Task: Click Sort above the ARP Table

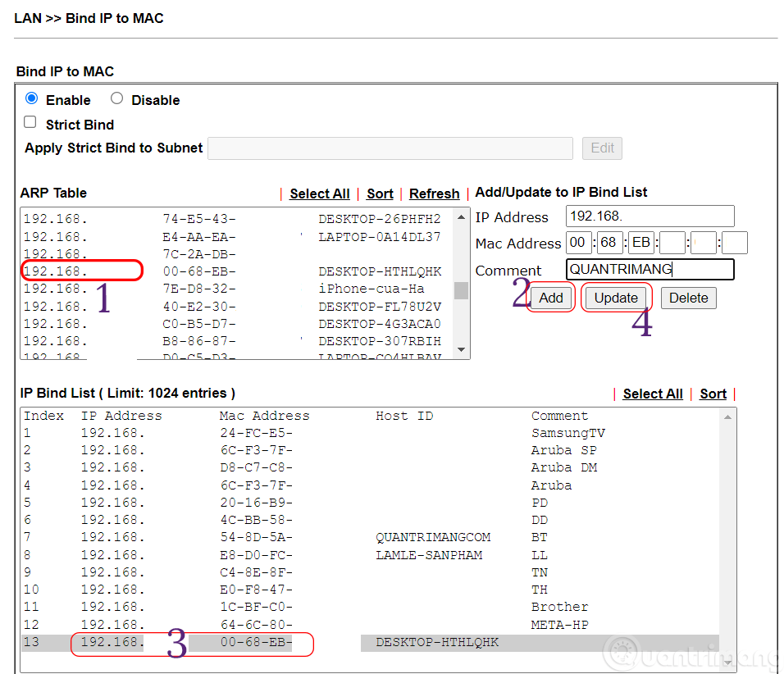Action: click(380, 194)
